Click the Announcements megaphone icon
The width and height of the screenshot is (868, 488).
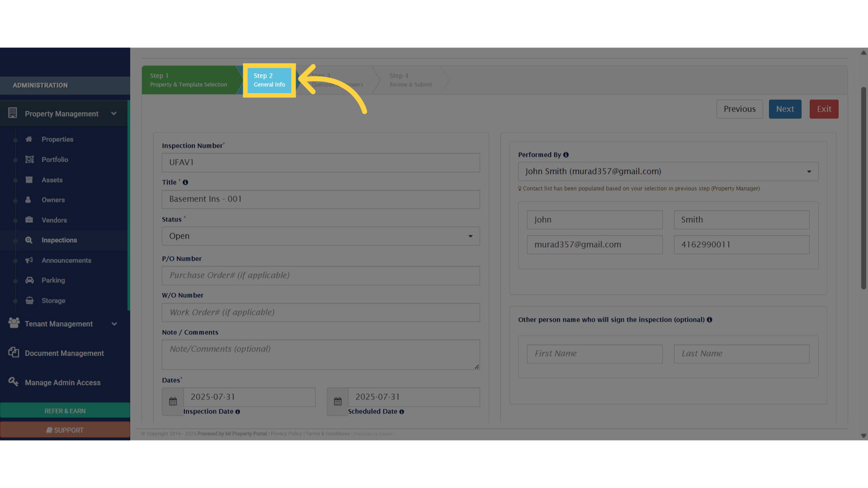(29, 260)
